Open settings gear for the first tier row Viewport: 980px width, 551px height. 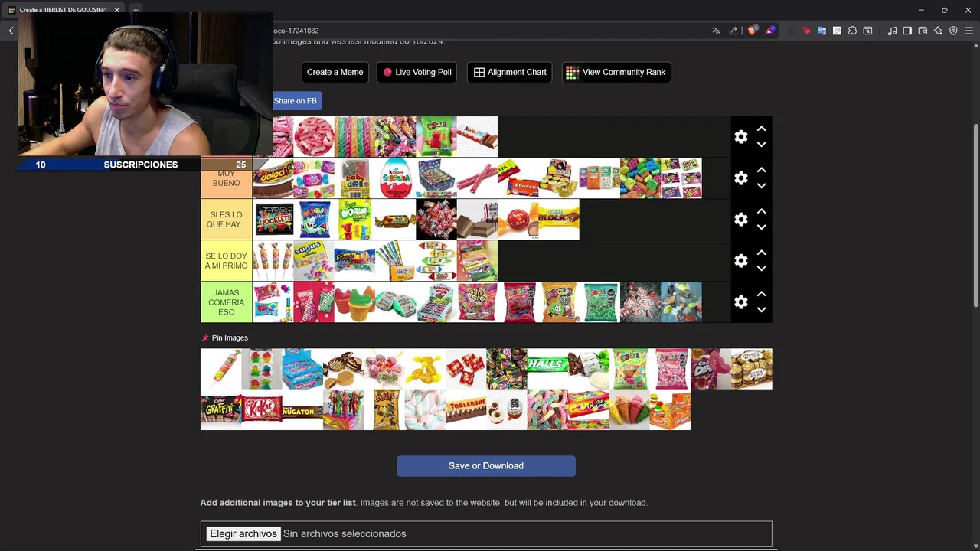[x=740, y=137]
